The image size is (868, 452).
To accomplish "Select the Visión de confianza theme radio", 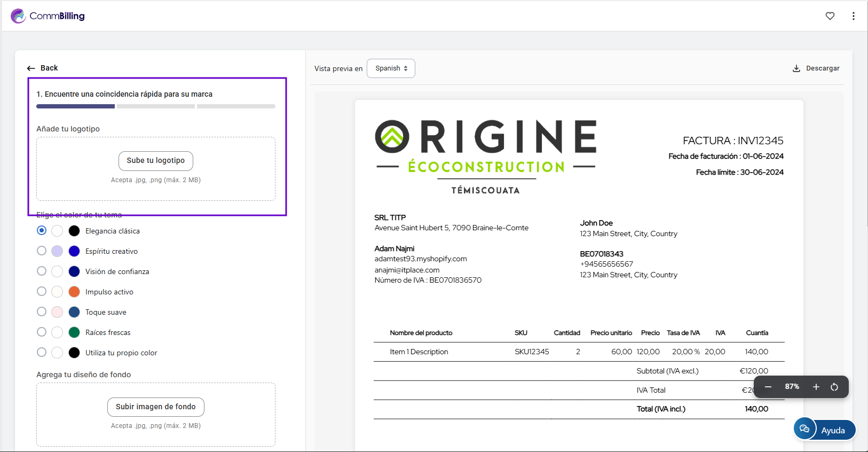I will click(x=42, y=271).
